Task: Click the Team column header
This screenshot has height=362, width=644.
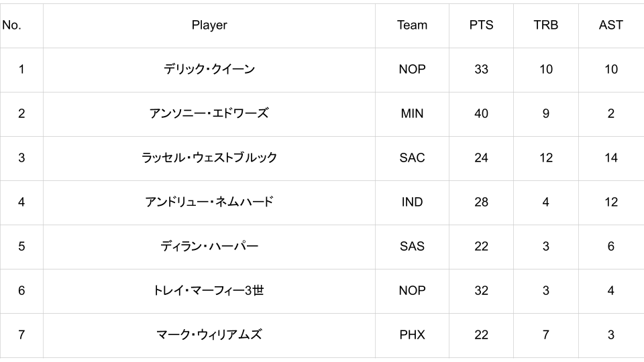Action: [412, 25]
